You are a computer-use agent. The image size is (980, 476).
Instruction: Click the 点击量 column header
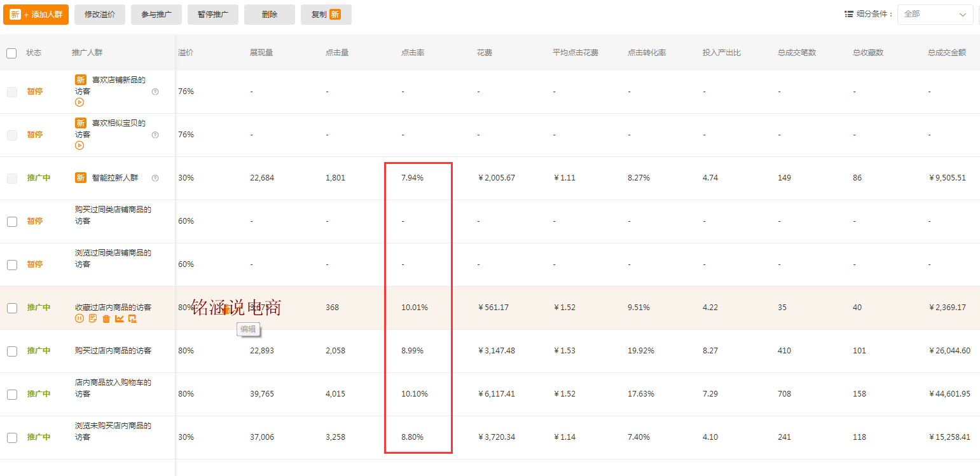click(337, 53)
